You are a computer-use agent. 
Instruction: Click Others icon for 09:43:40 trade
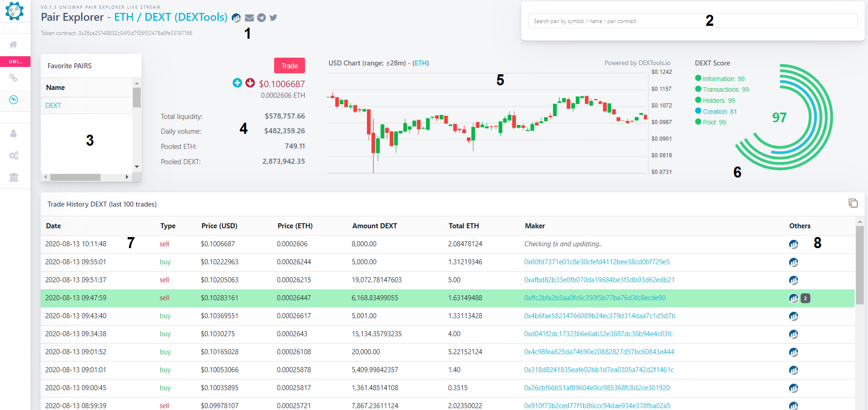pyautogui.click(x=794, y=316)
